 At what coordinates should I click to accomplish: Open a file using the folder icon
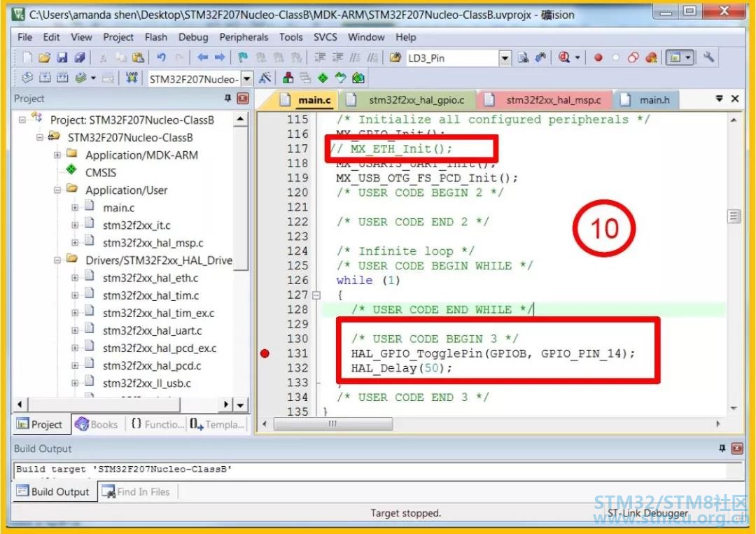[44, 58]
